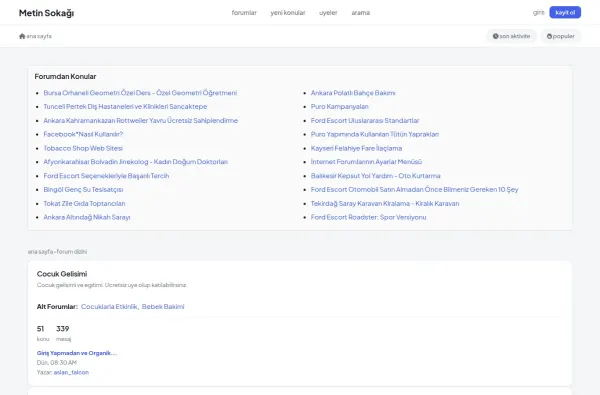Viewport: 600px width, 395px height.
Task: Open latest post Giriş Yapmadan ve Organik
Action: (77, 353)
